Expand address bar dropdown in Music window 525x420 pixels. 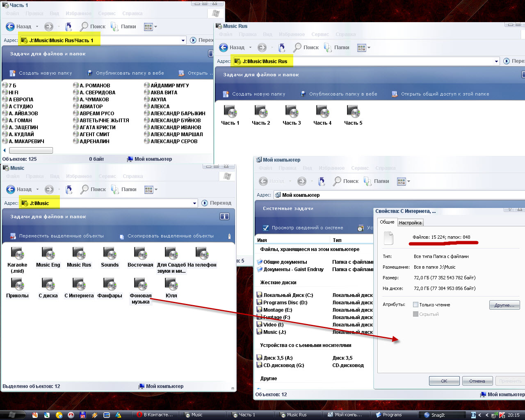click(x=195, y=203)
